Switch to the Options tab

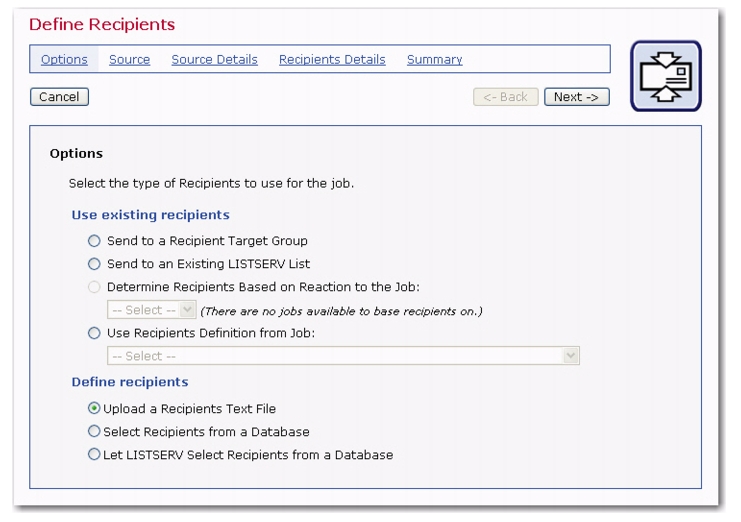[64, 60]
